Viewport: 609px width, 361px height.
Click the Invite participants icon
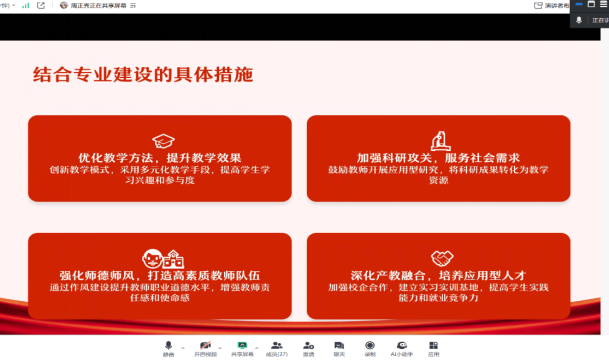pos(308,348)
